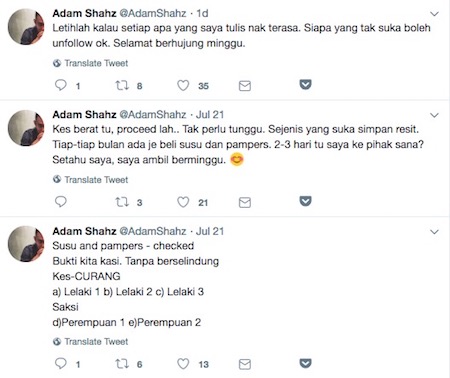Viewport: 450px width, 378px height.
Task: View avatar photo beside the 'Kes berat tu' tweet
Action: (x=26, y=128)
